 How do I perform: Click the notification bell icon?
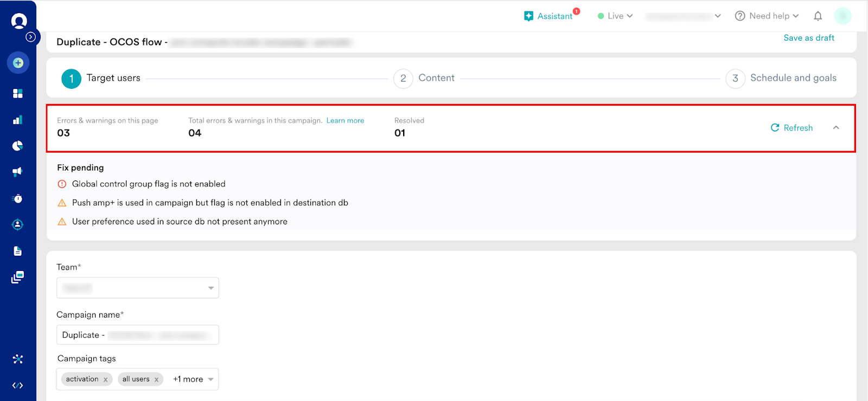(x=818, y=16)
